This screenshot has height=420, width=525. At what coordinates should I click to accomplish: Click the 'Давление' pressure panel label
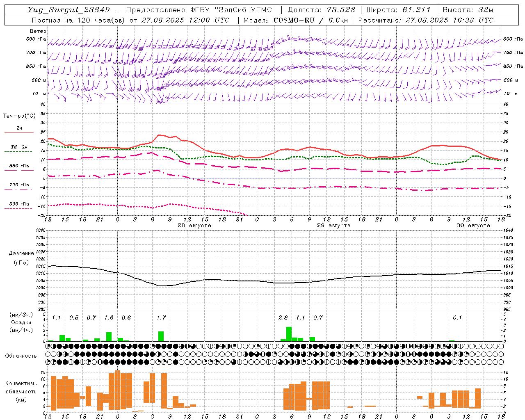coord(21,253)
